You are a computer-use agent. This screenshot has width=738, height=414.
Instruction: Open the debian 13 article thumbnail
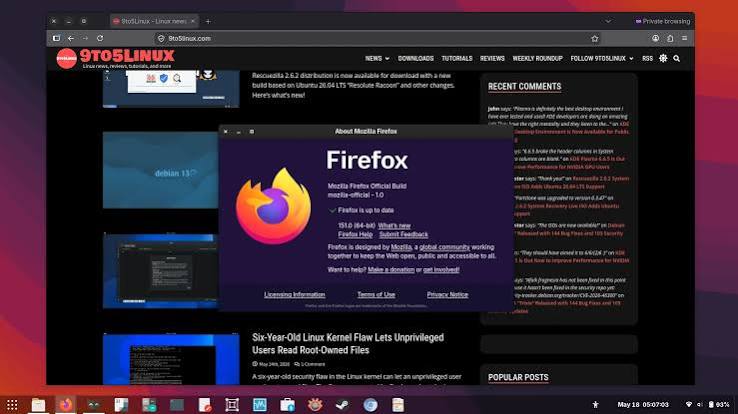[x=160, y=170]
